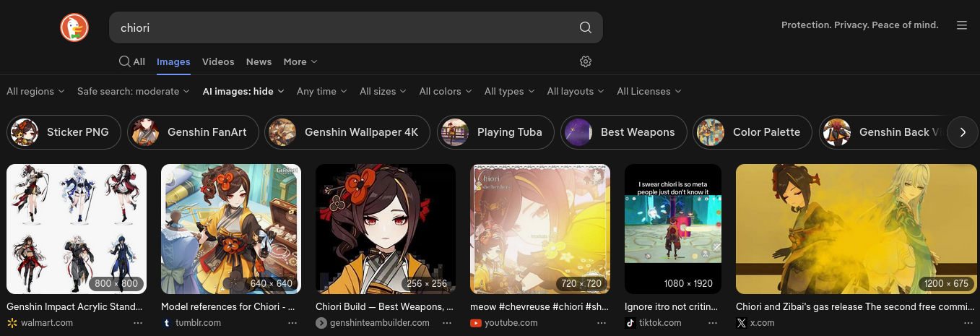Click the X favicon
This screenshot has width=980, height=336.
point(741,323)
